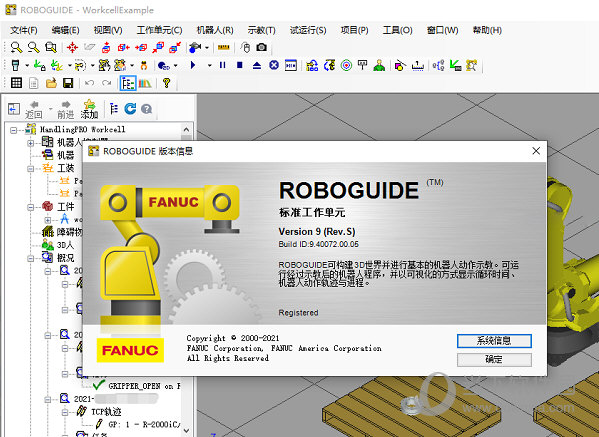This screenshot has width=599, height=437.
Task: Click the eject-style reset icon
Action: [257, 66]
